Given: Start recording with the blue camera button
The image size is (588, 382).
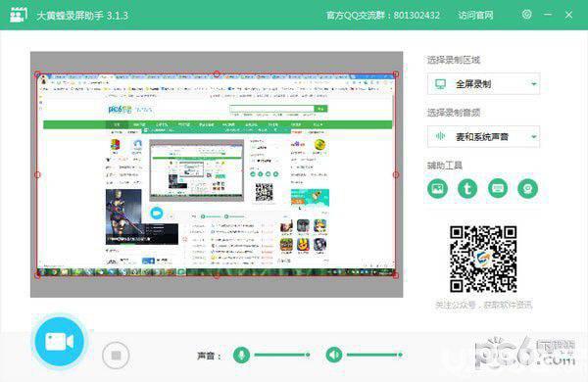Looking at the screenshot, I should (60, 342).
